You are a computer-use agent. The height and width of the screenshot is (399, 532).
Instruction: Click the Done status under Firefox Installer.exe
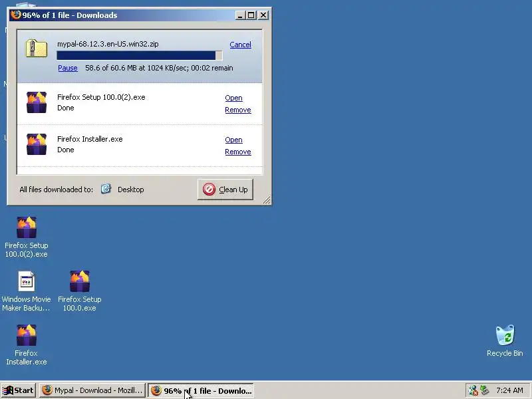tap(65, 150)
